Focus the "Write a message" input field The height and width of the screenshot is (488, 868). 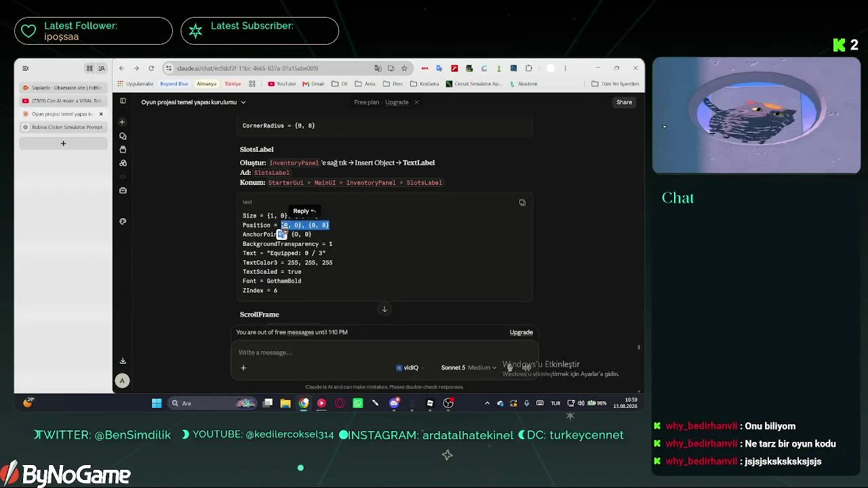(384, 352)
